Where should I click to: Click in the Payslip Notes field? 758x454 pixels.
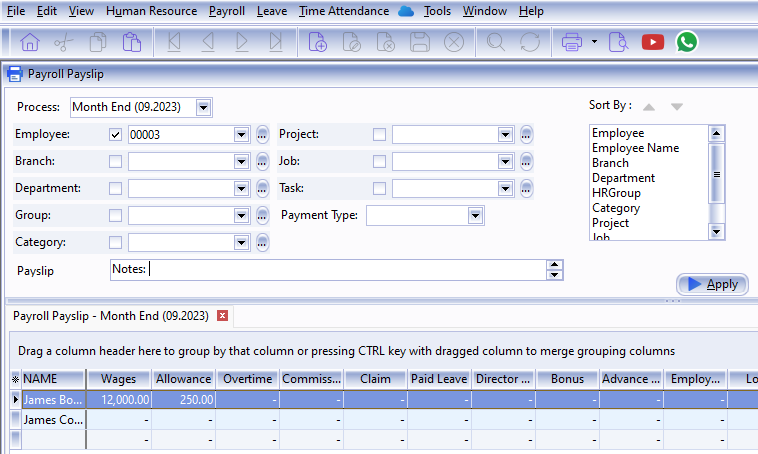[329, 270]
